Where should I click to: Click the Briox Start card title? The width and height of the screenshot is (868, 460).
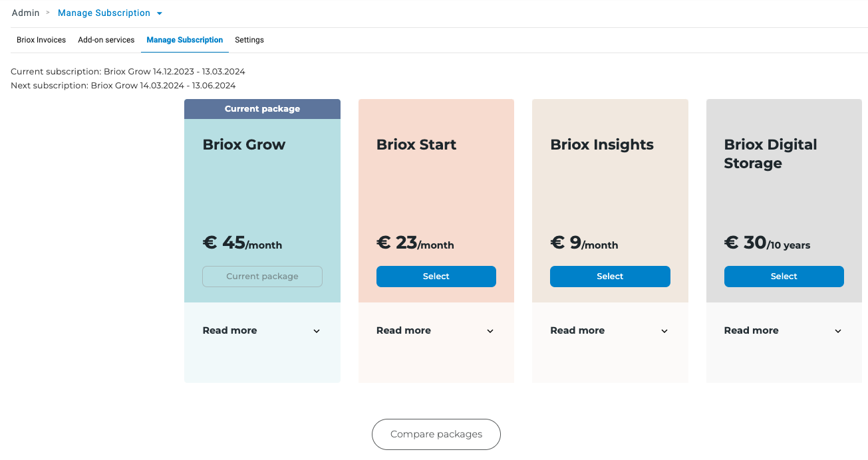tap(416, 145)
